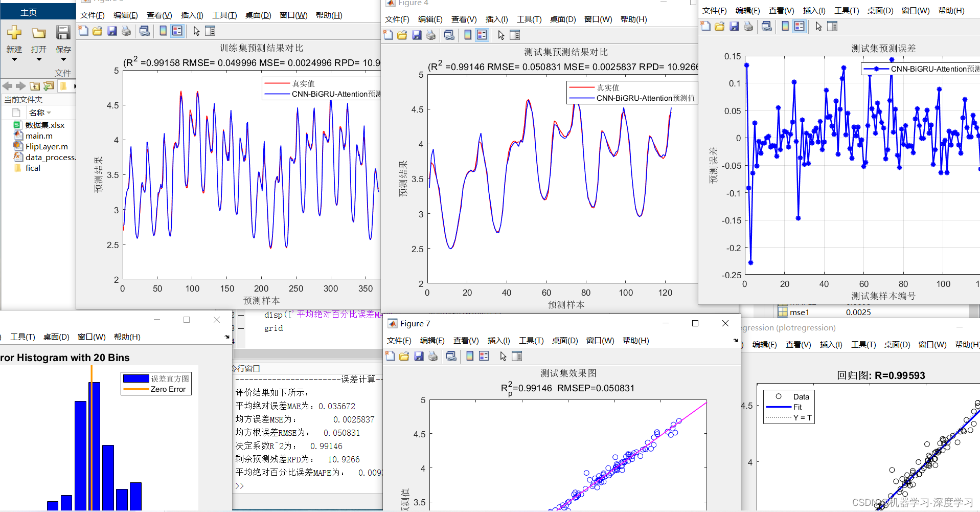Toggle Insert Legend in Figure 4
Screen dimensions: 980x512
482,35
